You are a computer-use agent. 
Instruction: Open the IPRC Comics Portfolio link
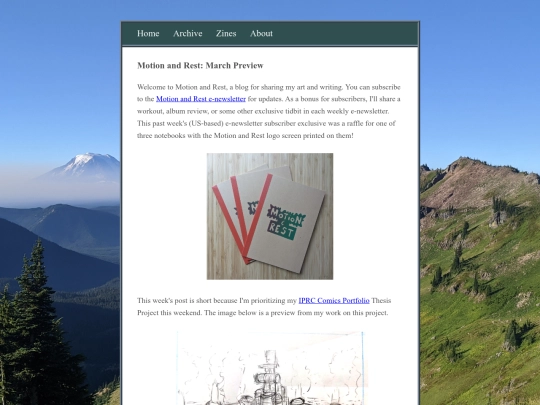point(334,300)
